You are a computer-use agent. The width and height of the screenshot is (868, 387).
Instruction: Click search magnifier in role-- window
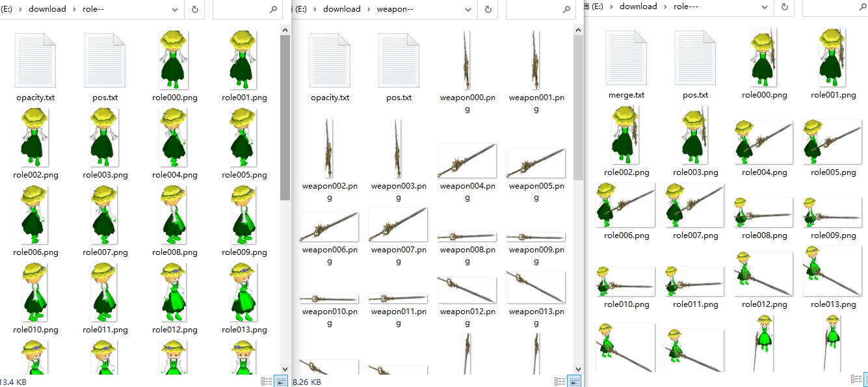pos(273,10)
